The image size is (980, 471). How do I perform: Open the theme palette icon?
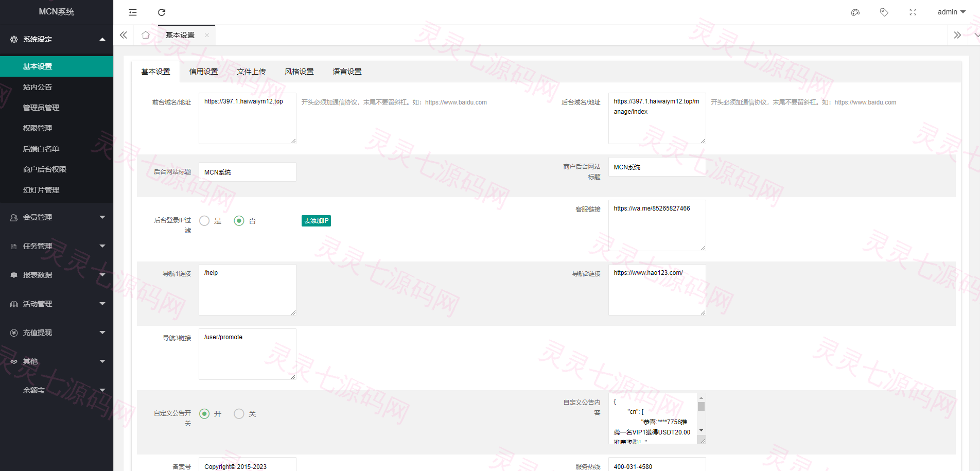pyautogui.click(x=855, y=12)
